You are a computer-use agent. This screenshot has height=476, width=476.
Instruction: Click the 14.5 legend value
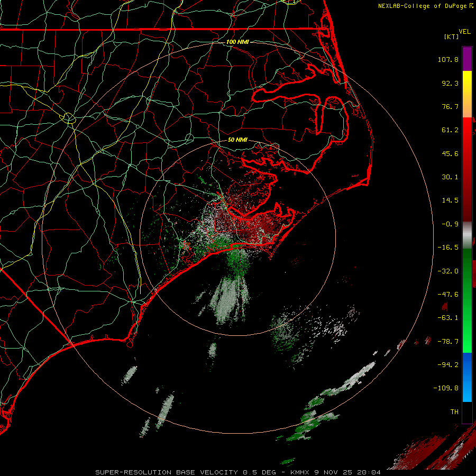(x=450, y=200)
